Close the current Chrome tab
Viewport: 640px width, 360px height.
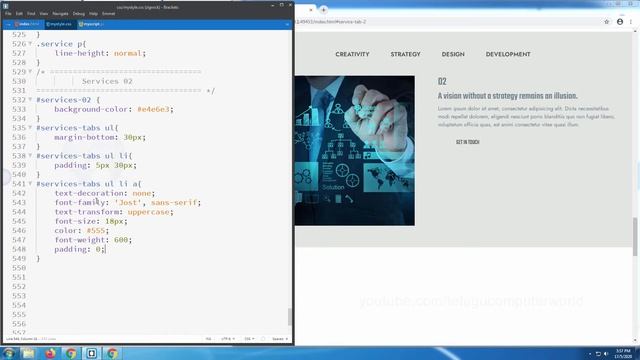coord(311,9)
